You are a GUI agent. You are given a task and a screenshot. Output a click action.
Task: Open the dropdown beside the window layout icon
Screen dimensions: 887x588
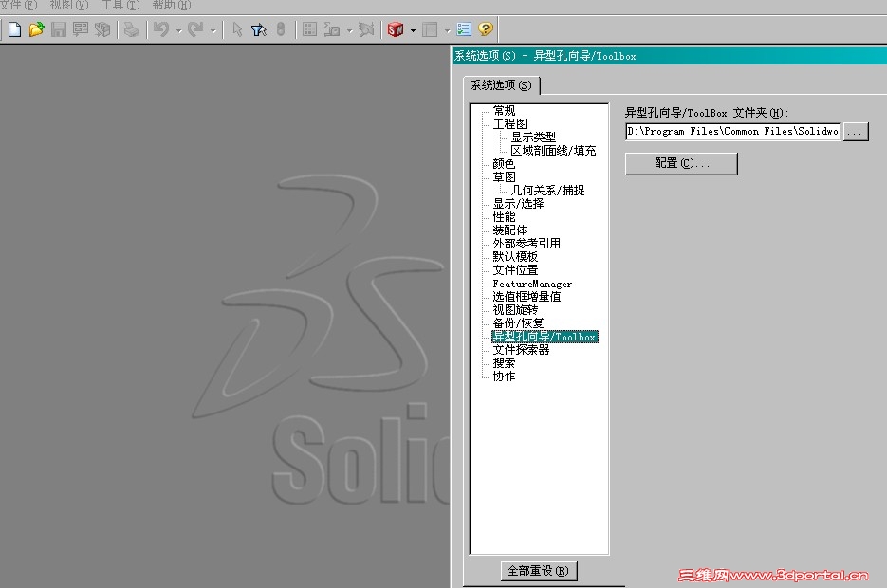click(x=448, y=30)
